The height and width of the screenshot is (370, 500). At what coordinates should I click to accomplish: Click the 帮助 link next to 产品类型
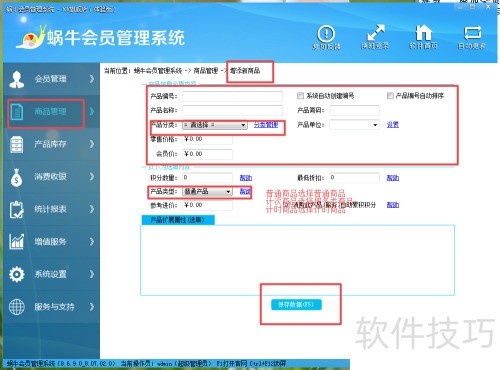245,191
